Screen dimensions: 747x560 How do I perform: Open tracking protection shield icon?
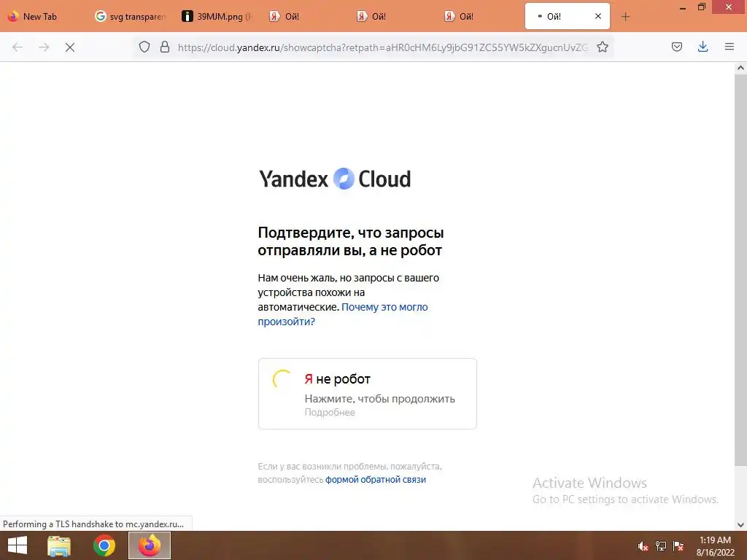click(x=144, y=47)
